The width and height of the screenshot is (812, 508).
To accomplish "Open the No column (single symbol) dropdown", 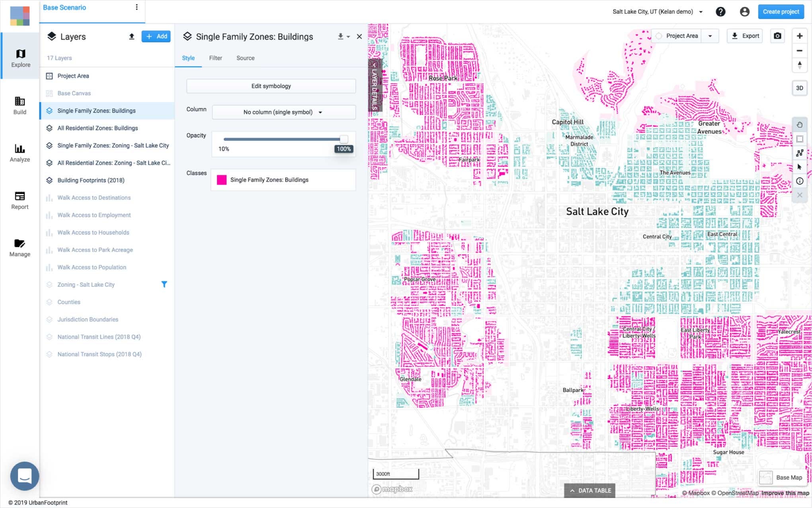I will tap(283, 112).
